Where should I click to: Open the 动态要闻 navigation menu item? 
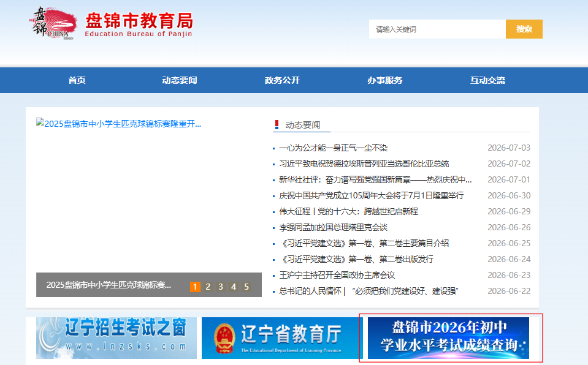tap(180, 80)
